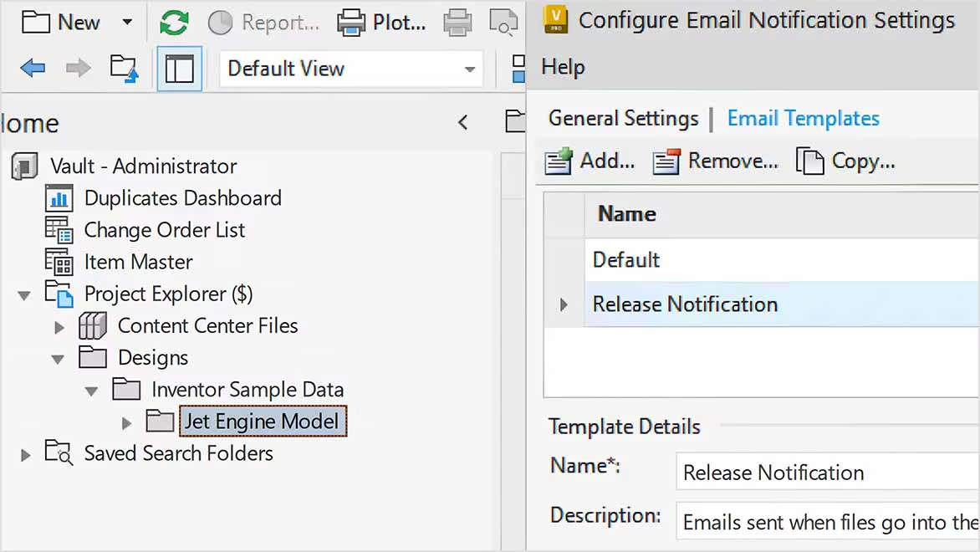Click the Remove... button label

(733, 161)
